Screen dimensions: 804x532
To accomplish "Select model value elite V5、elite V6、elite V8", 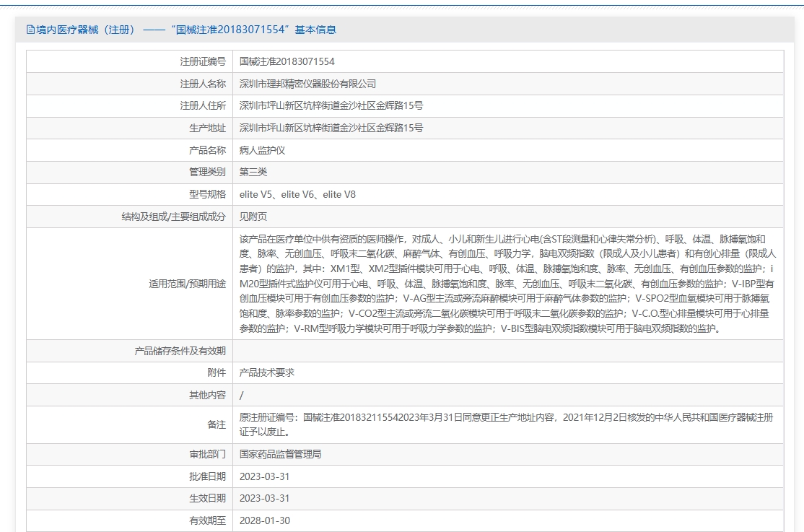I will [297, 194].
